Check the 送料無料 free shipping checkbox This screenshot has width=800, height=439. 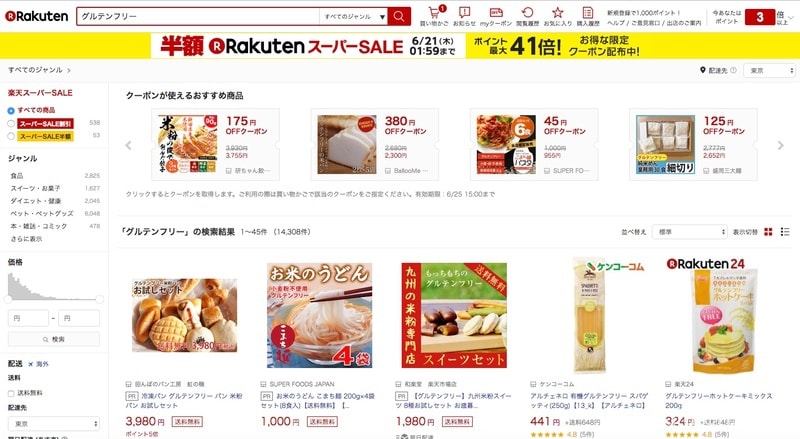[x=11, y=393]
